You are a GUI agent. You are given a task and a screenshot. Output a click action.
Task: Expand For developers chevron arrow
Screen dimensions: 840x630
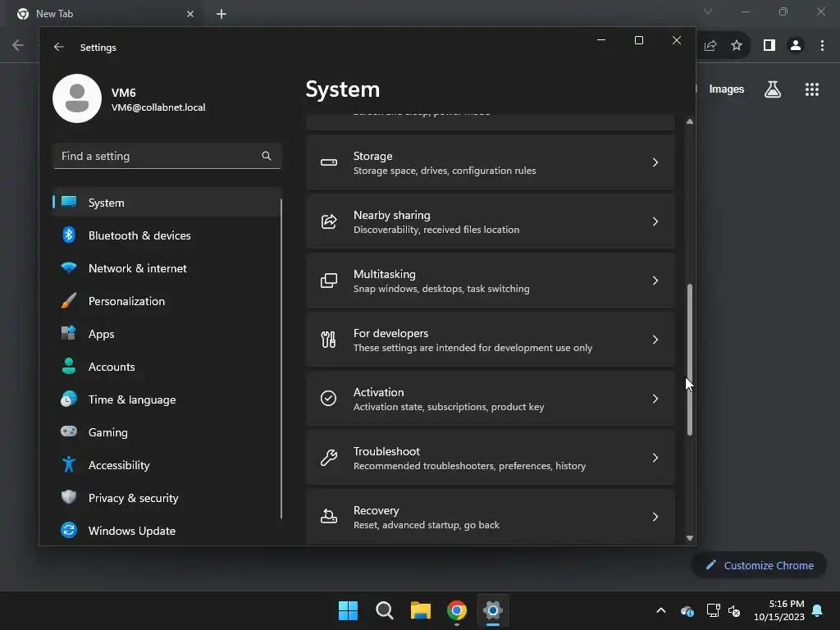click(x=655, y=340)
